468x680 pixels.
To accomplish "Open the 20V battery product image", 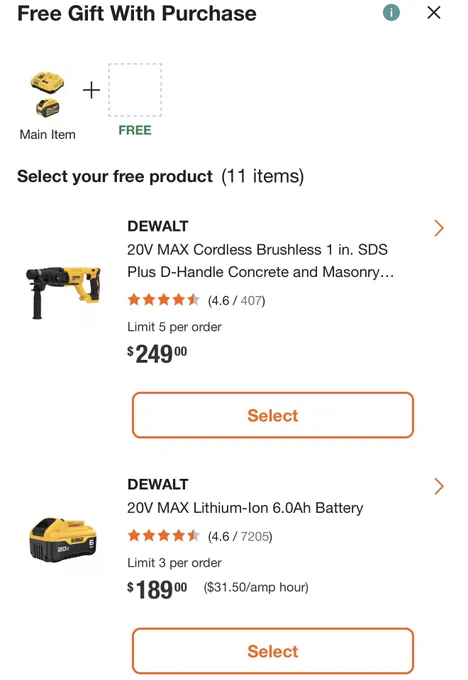I will (x=63, y=539).
